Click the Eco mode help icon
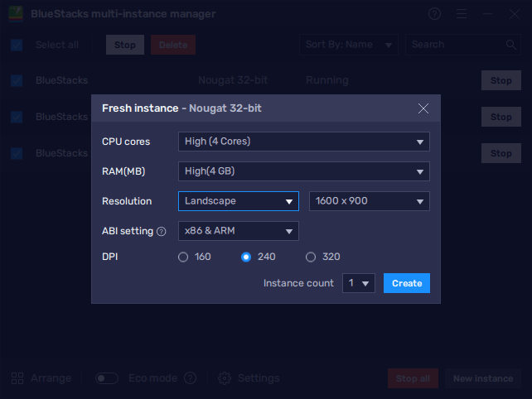 pos(190,378)
